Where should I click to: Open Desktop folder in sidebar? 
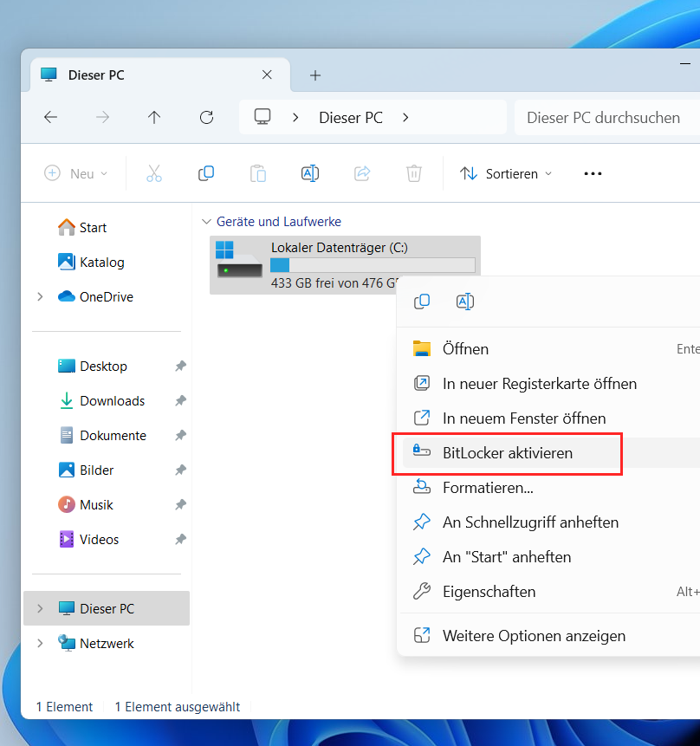pos(93,366)
